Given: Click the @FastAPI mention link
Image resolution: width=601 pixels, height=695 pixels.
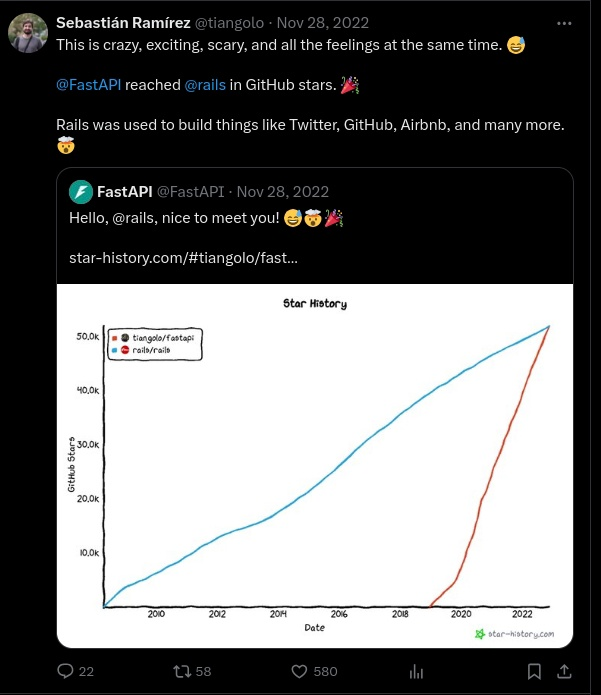Looking at the screenshot, I should coord(89,84).
